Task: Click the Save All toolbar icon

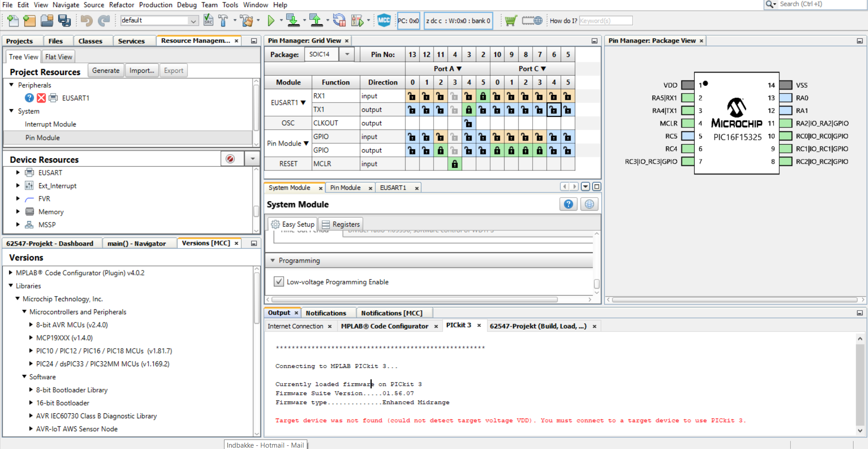Action: (64, 20)
